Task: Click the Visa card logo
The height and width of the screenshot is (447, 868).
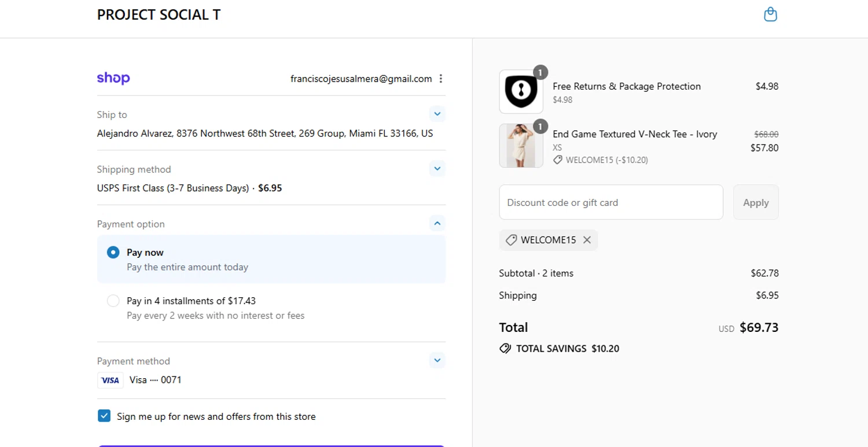Action: click(x=110, y=380)
